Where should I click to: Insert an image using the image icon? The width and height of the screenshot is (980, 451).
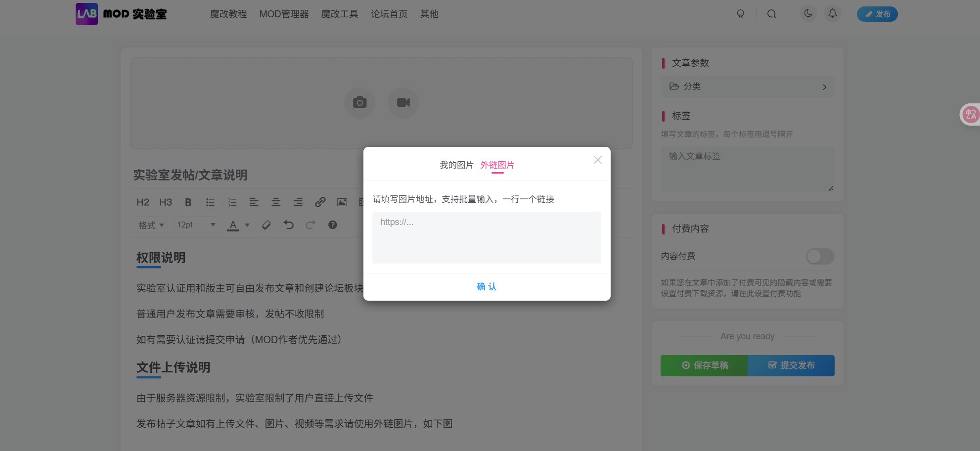click(x=342, y=202)
